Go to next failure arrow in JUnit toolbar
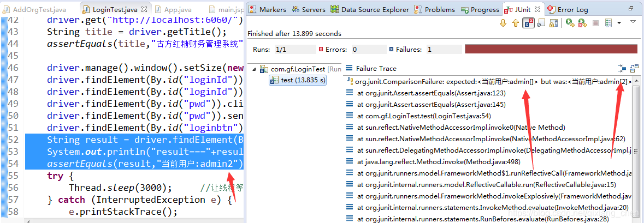 tap(503, 23)
